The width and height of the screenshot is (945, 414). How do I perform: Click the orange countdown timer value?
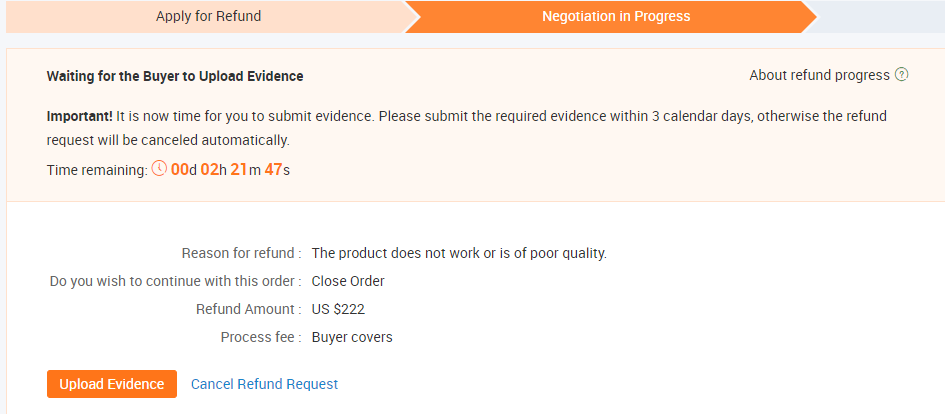point(230,170)
